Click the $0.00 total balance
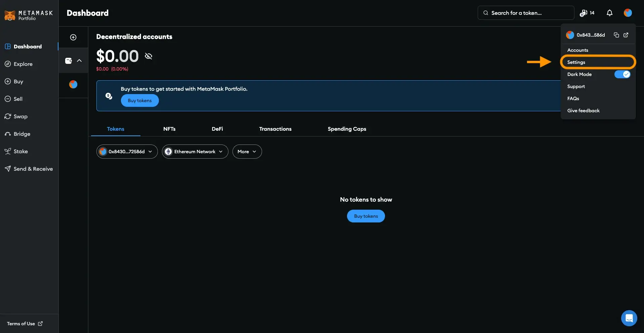644x333 pixels. [117, 56]
